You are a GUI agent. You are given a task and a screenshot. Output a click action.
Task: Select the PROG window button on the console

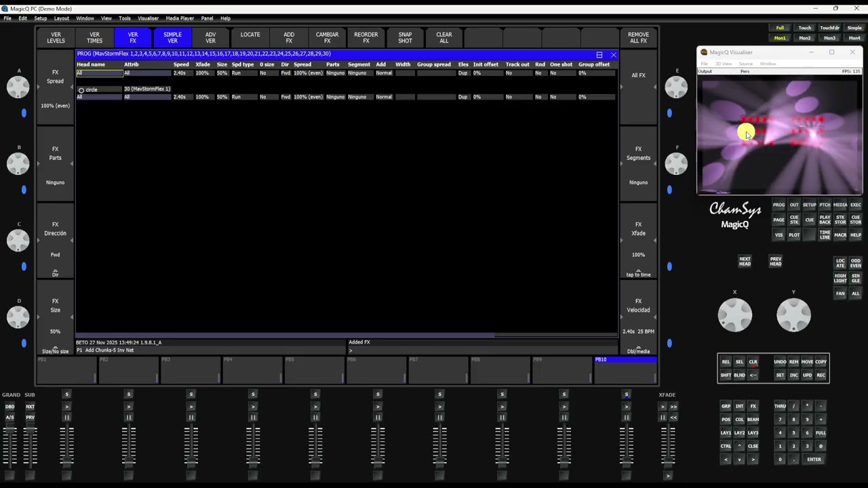pyautogui.click(x=778, y=205)
